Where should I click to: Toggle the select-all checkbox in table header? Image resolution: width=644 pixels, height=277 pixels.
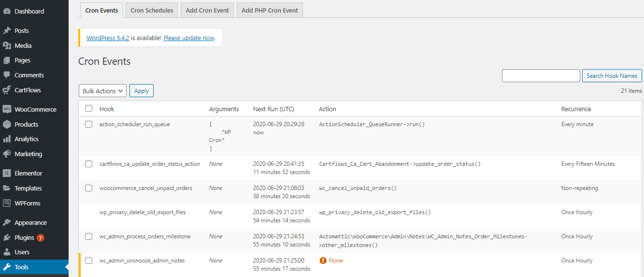click(89, 109)
